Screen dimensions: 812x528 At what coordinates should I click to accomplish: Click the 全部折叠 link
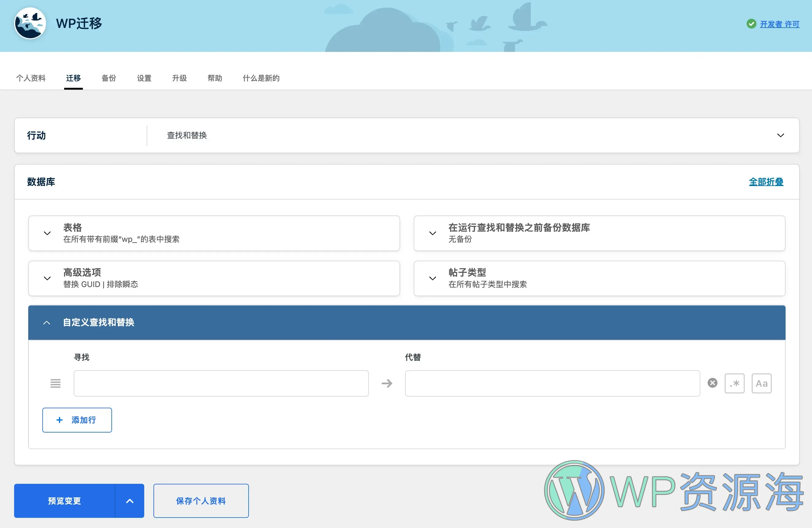point(766,181)
